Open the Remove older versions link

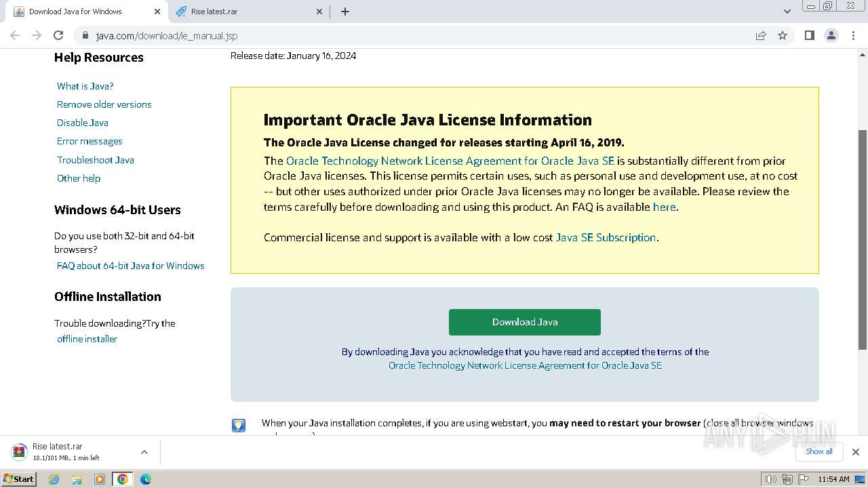coord(104,104)
